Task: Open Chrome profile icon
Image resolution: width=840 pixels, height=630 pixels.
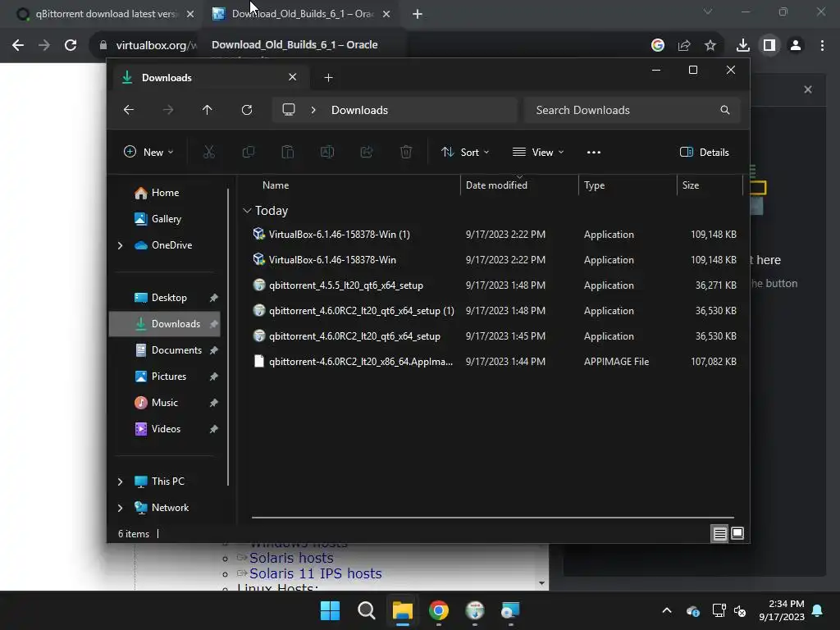Action: (x=796, y=45)
